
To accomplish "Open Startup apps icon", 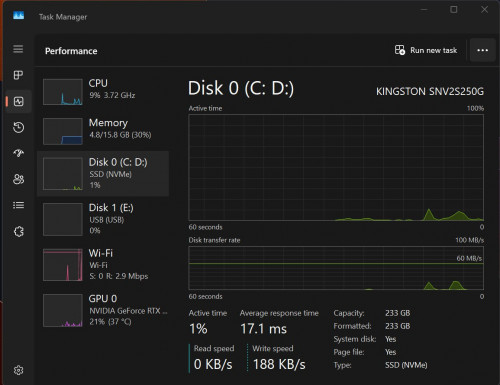I will pos(18,153).
